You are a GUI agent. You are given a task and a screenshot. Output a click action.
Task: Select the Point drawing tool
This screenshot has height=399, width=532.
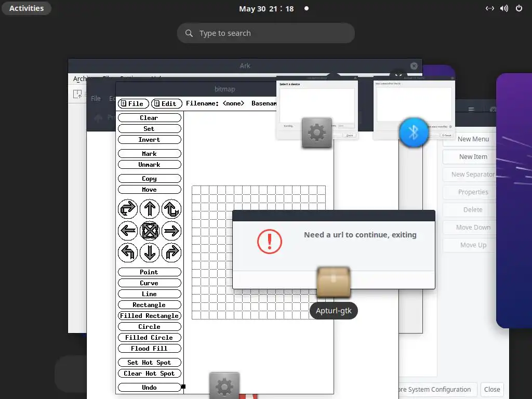click(149, 272)
